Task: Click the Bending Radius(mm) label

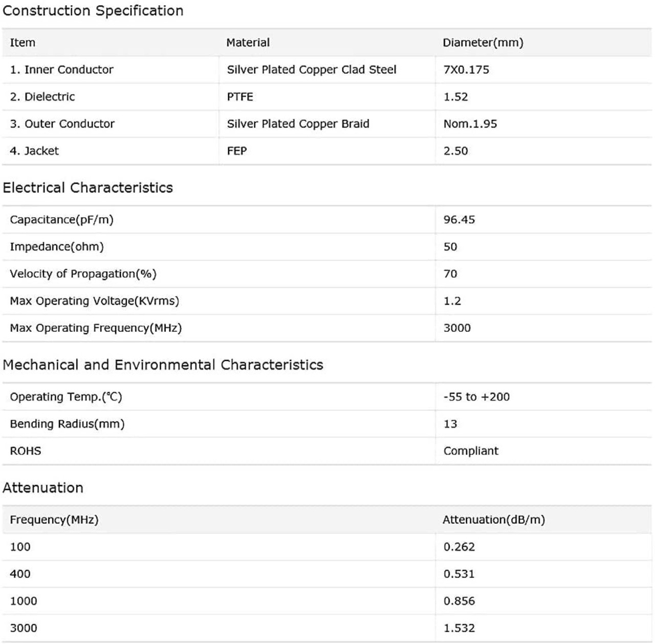Action: (67, 424)
